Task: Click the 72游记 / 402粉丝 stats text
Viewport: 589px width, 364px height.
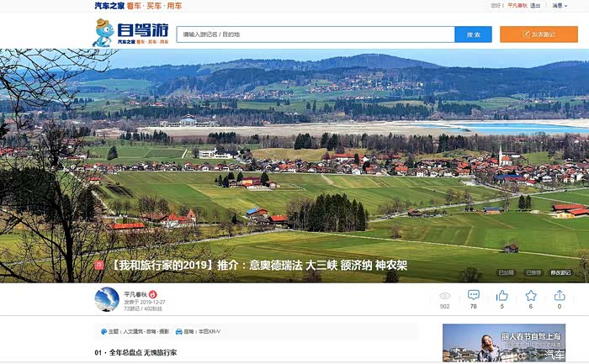Action: click(143, 309)
